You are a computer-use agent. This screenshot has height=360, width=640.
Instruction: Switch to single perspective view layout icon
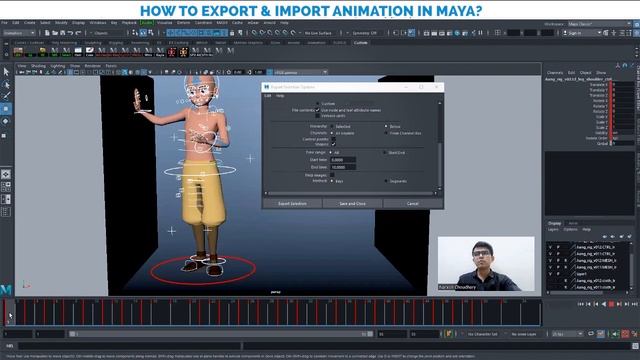[6, 174]
